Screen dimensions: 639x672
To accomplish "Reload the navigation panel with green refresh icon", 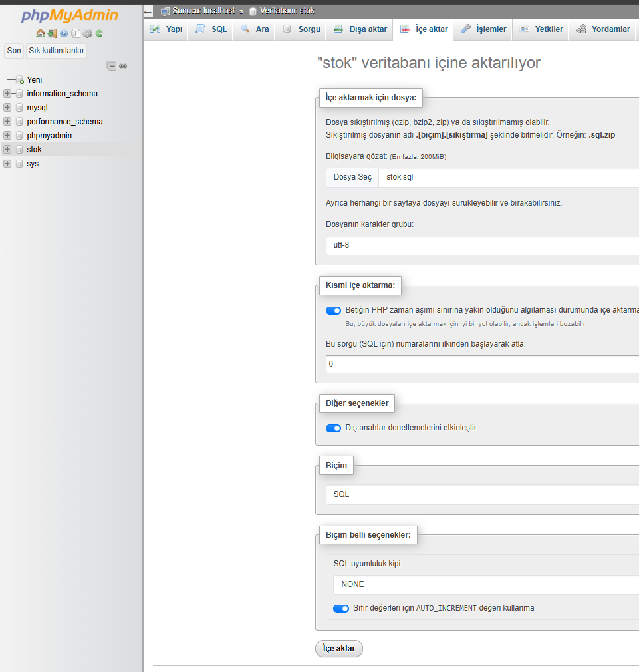I will point(99,33).
